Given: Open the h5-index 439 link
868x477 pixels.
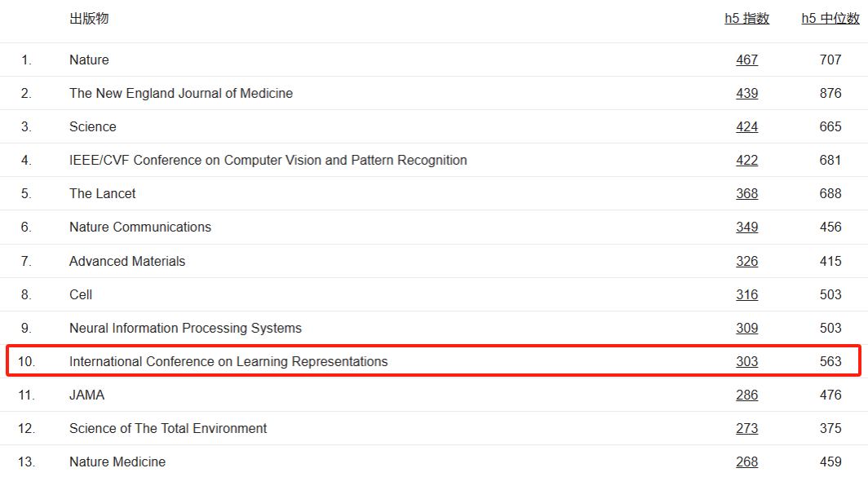Looking at the screenshot, I should [746, 93].
